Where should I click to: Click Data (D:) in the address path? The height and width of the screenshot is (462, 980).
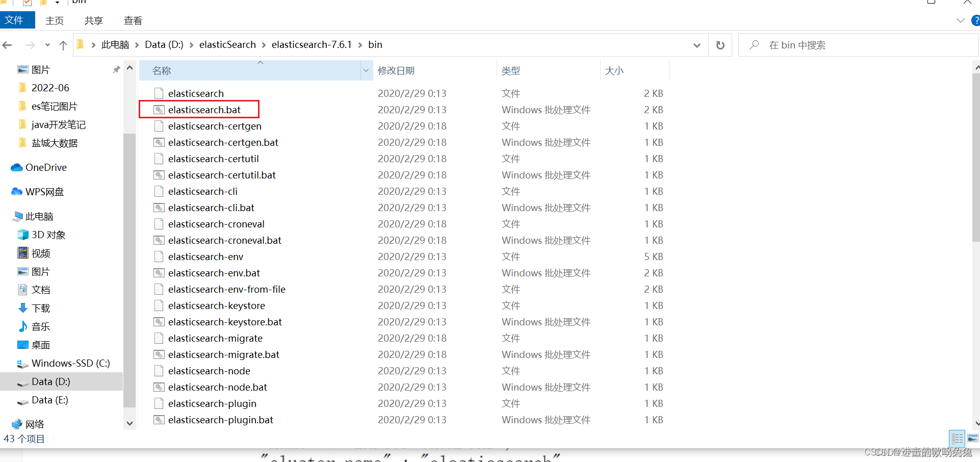pyautogui.click(x=164, y=45)
